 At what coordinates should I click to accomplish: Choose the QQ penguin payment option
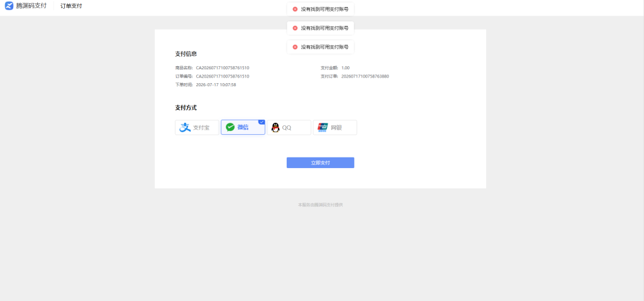[289, 127]
